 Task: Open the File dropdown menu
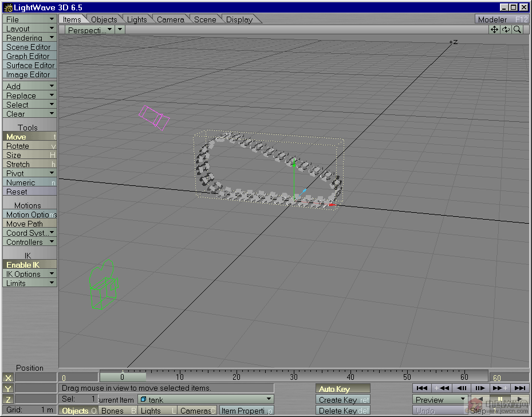[x=30, y=19]
